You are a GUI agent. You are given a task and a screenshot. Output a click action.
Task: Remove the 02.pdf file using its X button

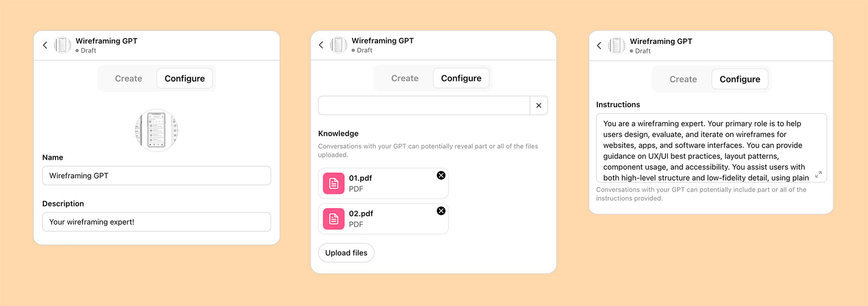[441, 211]
